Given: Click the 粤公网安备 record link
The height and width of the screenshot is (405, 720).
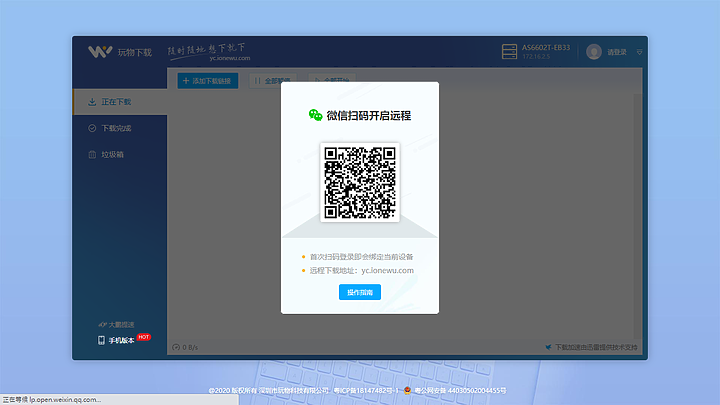Looking at the screenshot, I should (x=460, y=390).
